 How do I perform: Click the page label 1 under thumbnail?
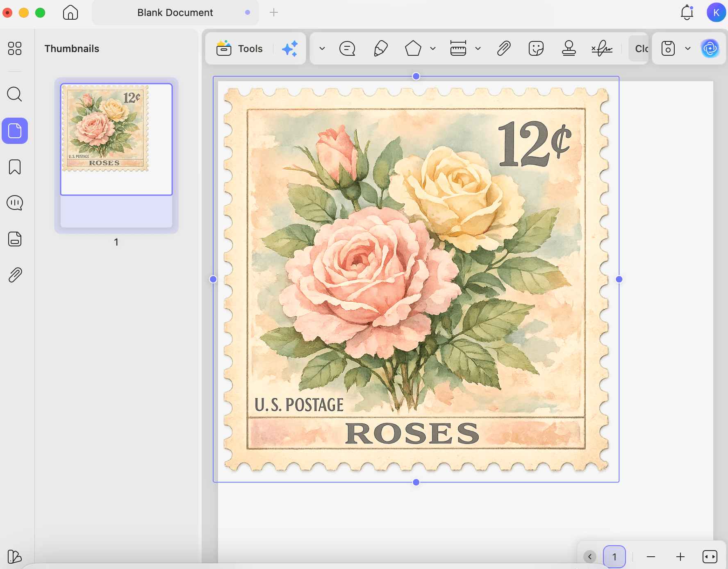pos(116,242)
